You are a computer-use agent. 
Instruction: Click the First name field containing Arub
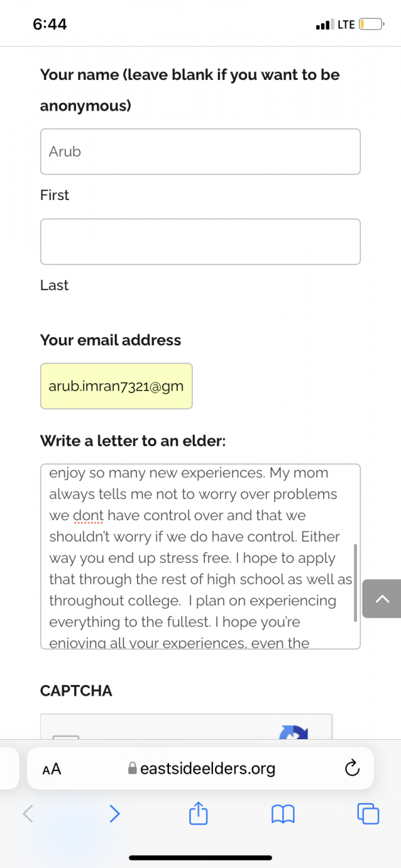click(200, 151)
